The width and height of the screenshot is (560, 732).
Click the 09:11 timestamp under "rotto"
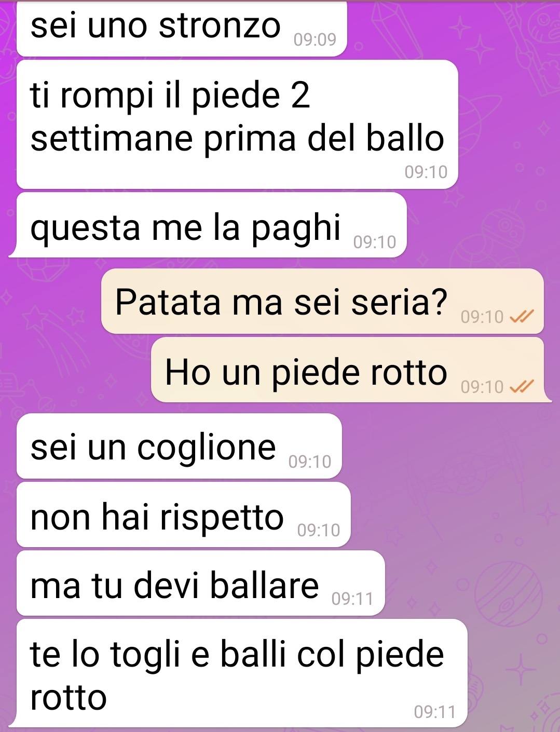(x=435, y=712)
